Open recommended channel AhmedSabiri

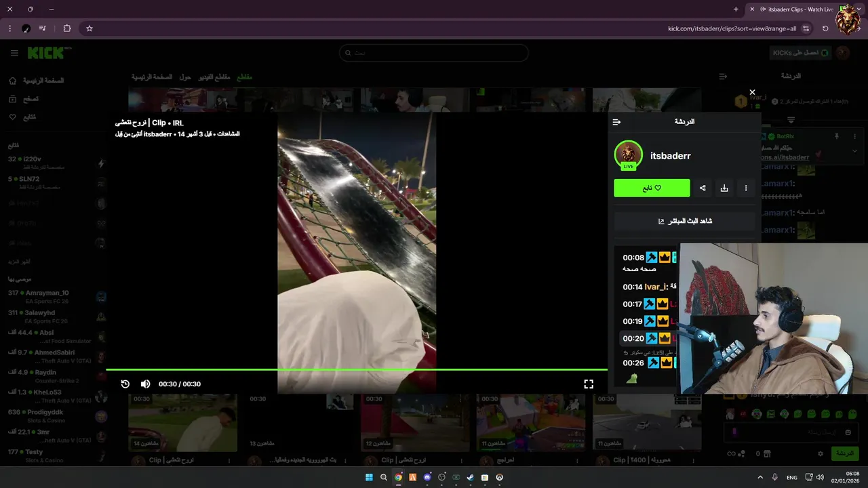57,356
